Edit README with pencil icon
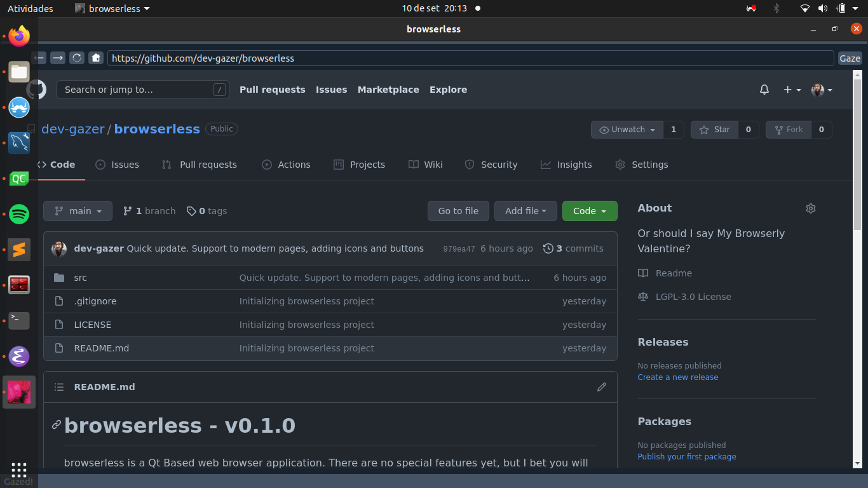 (602, 387)
